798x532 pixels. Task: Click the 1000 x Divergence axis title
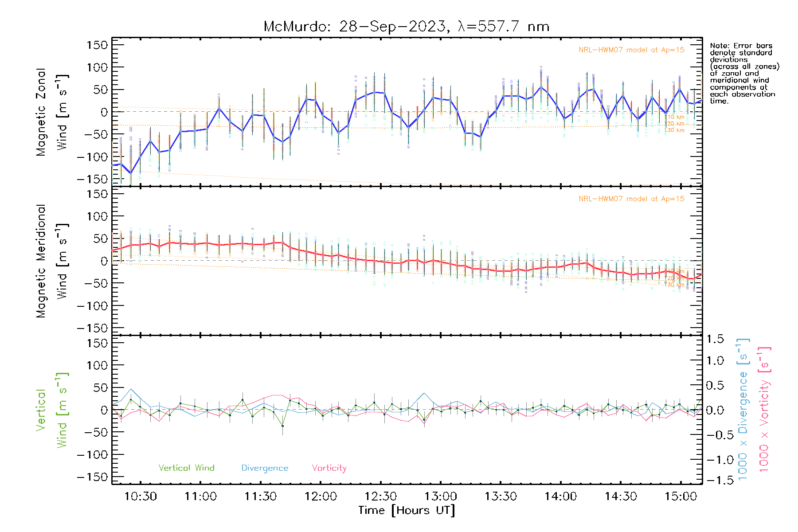743,409
